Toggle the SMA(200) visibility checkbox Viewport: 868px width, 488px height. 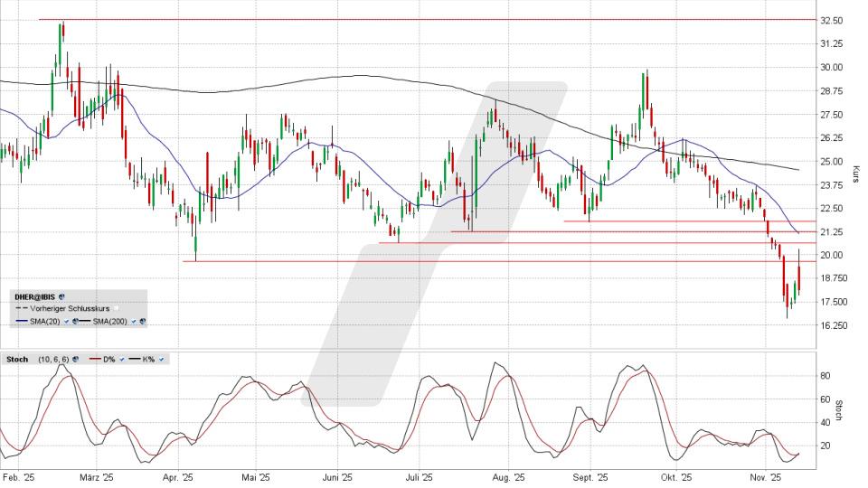135,321
